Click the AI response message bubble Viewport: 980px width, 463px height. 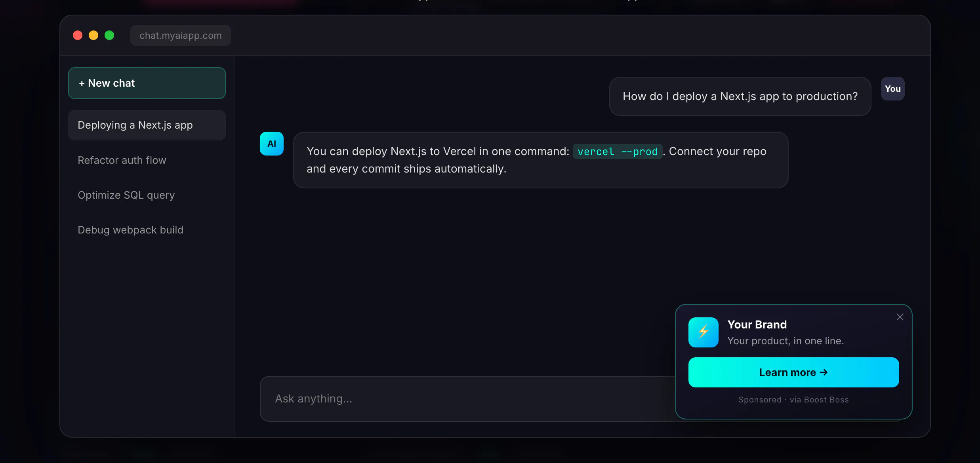coord(541,160)
